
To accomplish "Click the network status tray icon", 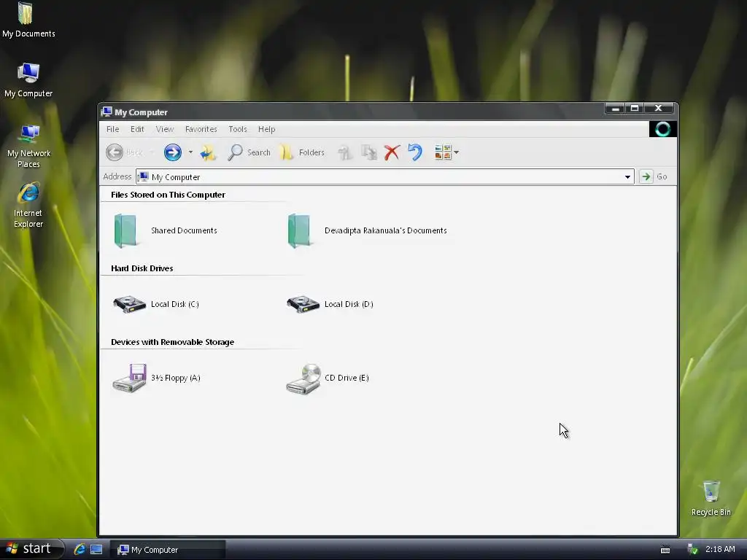I will click(693, 550).
